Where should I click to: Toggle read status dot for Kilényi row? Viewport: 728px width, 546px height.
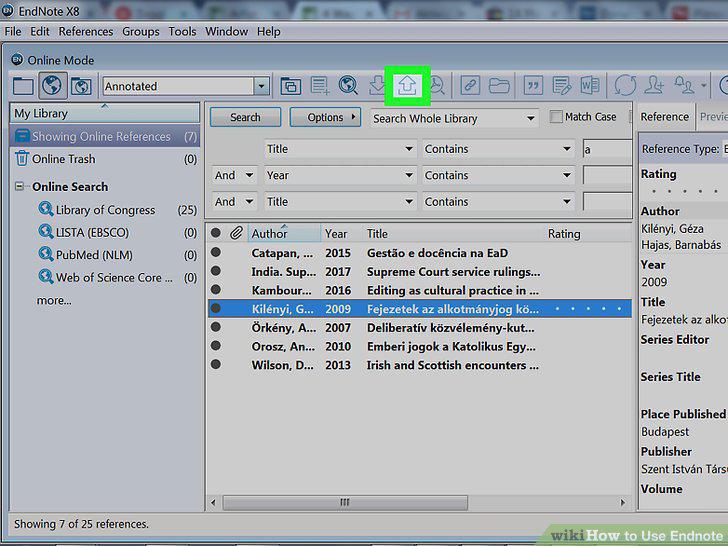[x=215, y=308]
